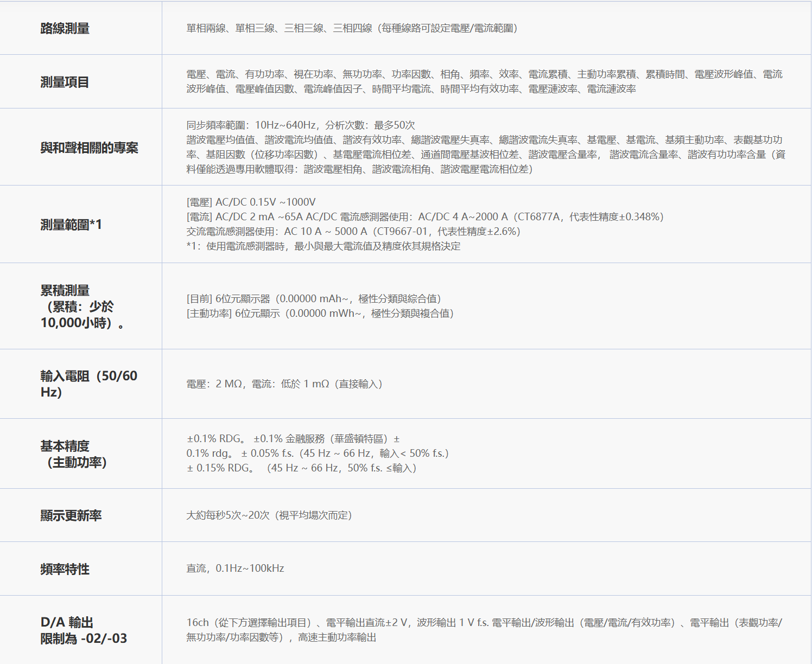Click the 基本精度 (主動功率) header

coord(74,454)
